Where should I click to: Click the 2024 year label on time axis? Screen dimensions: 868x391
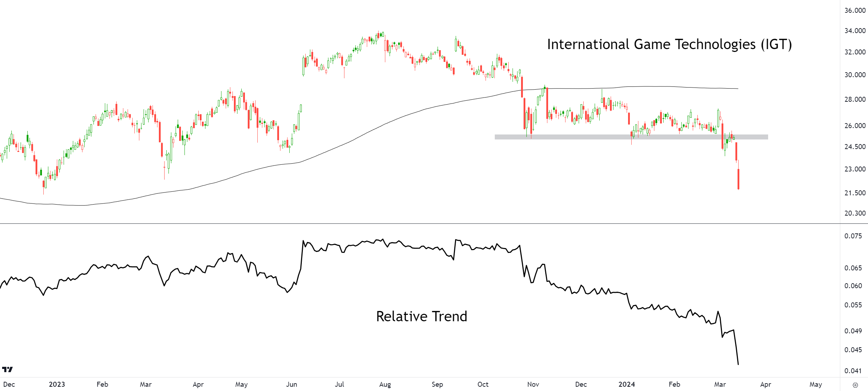[x=627, y=384]
